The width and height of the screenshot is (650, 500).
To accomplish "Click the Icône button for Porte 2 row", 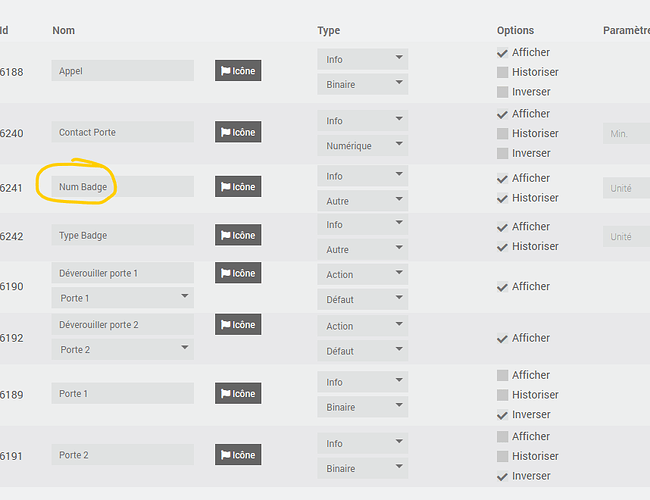I will click(238, 455).
